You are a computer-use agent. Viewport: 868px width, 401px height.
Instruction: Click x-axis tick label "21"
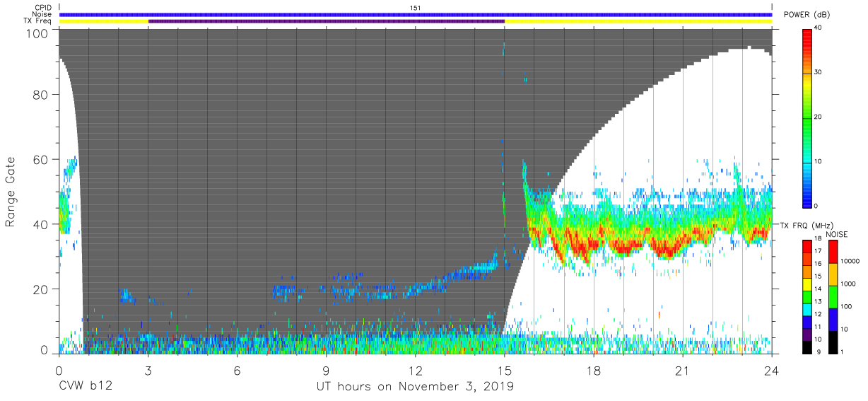pyautogui.click(x=683, y=371)
